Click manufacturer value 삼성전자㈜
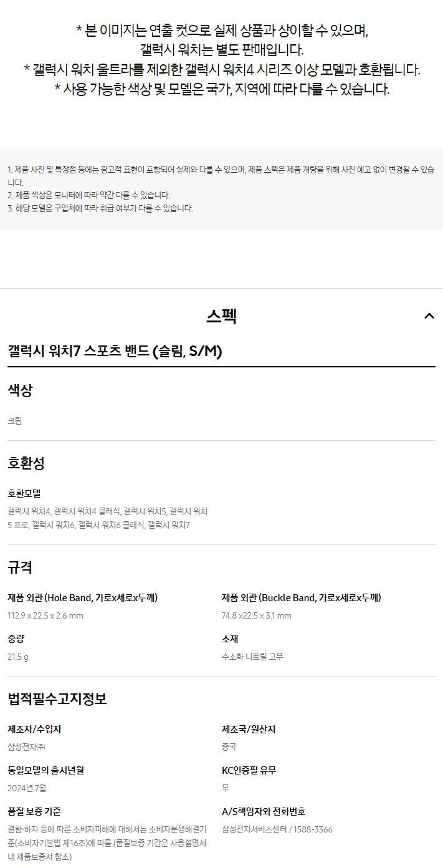The image size is (443, 868). click(26, 747)
